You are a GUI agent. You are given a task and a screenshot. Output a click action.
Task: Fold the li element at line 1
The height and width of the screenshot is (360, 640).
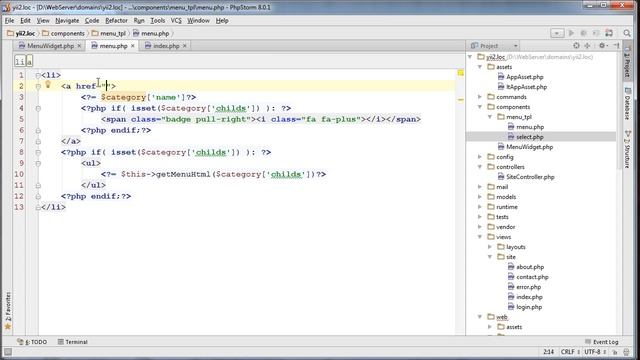(x=38, y=75)
